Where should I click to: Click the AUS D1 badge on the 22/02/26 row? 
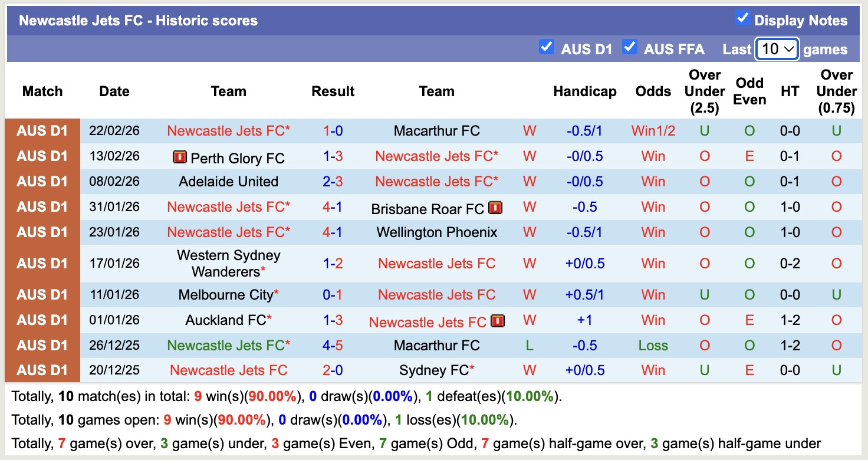click(x=43, y=131)
